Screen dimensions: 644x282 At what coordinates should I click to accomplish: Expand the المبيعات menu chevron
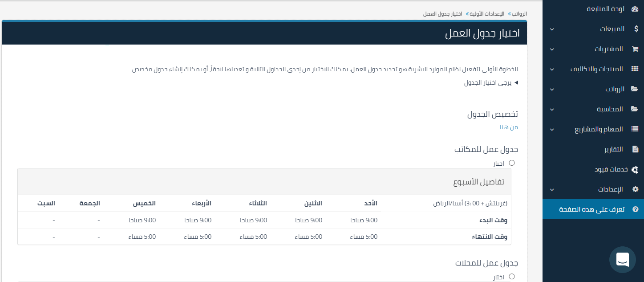[x=552, y=29]
